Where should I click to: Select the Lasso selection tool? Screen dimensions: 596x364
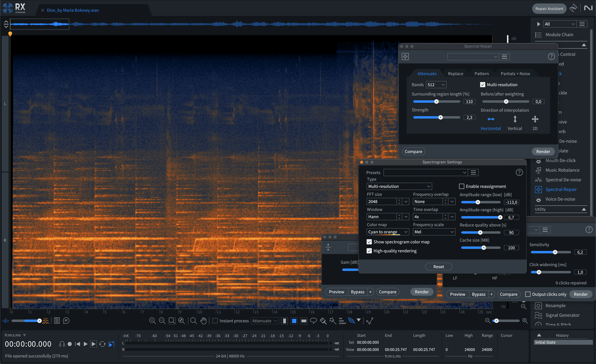coord(313,321)
